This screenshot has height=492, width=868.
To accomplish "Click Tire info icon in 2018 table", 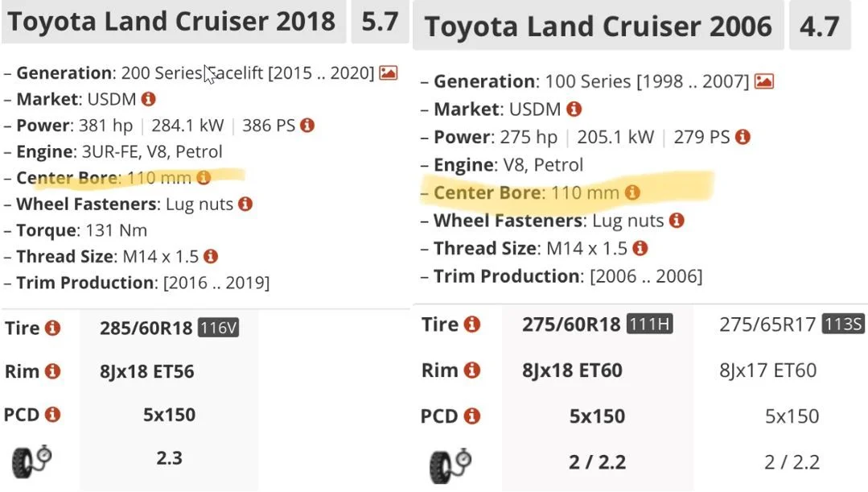I will click(x=53, y=328).
